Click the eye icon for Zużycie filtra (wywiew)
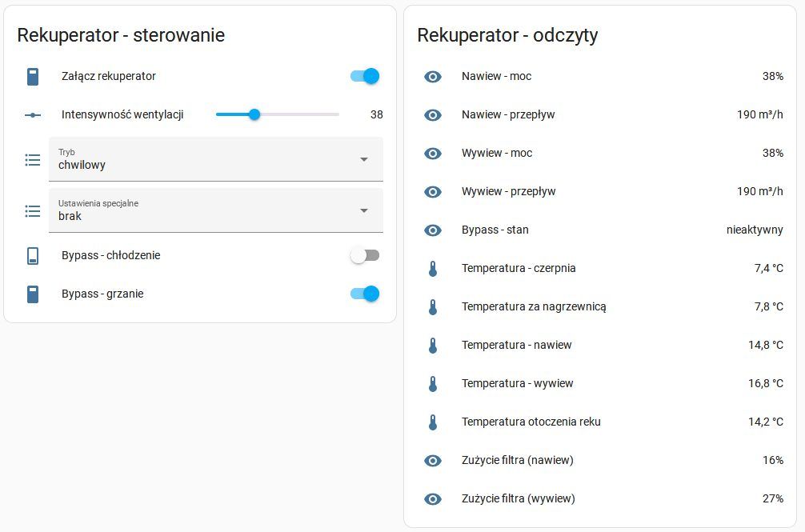 click(433, 499)
